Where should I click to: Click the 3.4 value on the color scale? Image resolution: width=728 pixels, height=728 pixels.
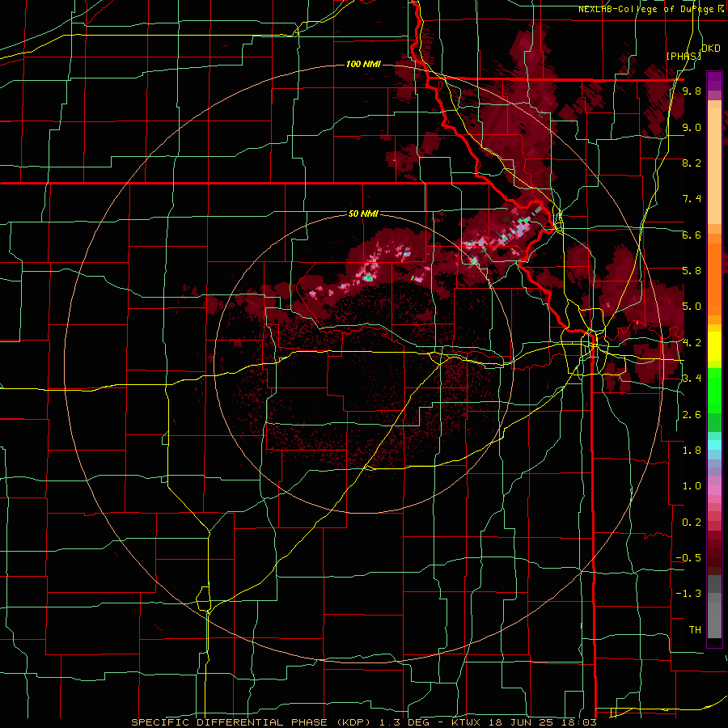[x=692, y=379]
